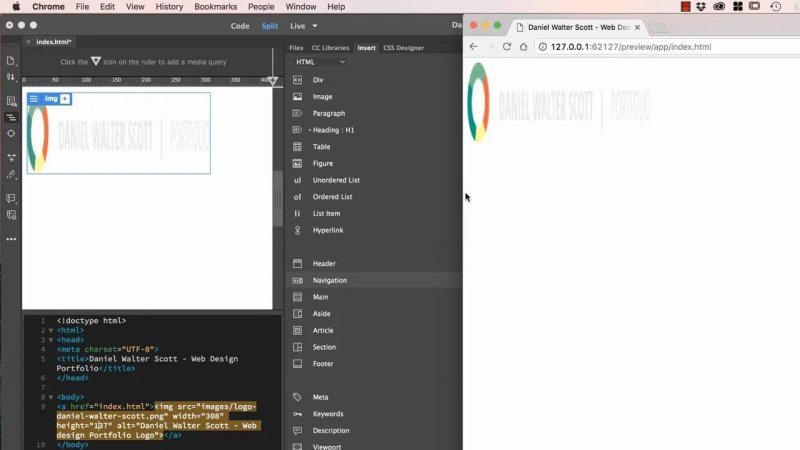Insert a List Item
800x450 pixels.
pos(326,214)
